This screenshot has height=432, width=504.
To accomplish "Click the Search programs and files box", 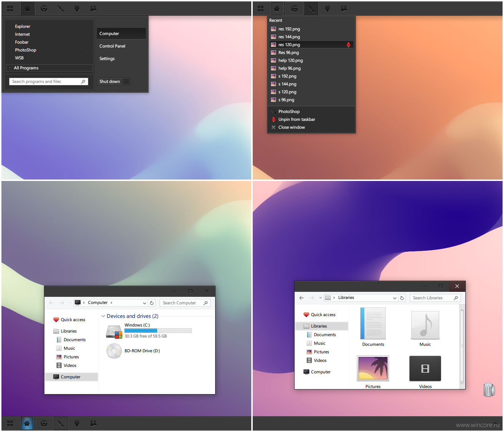I will (x=49, y=82).
